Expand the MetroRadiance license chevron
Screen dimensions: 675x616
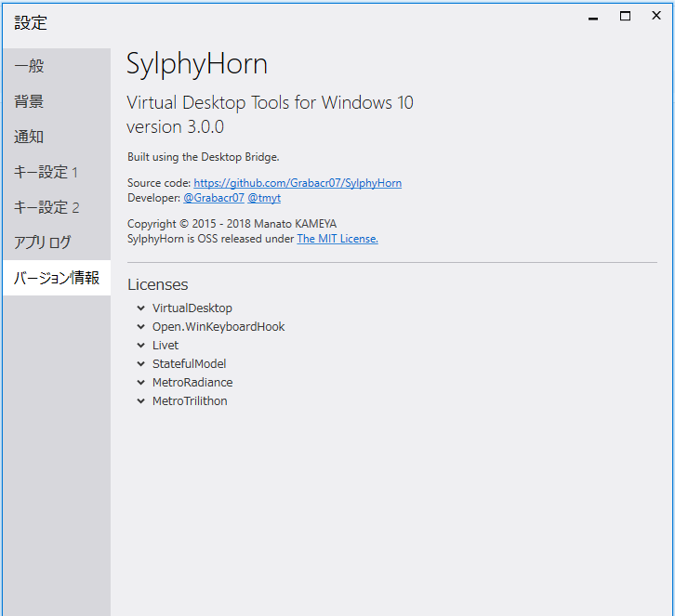pos(140,382)
